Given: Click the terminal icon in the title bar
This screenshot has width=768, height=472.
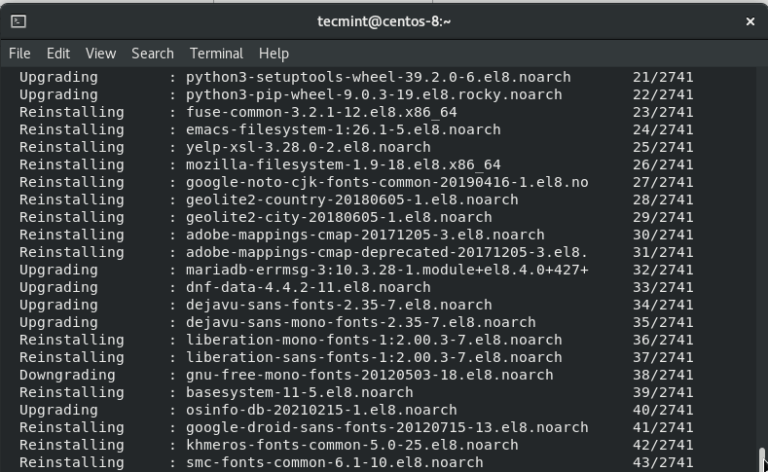Looking at the screenshot, I should (19, 20).
